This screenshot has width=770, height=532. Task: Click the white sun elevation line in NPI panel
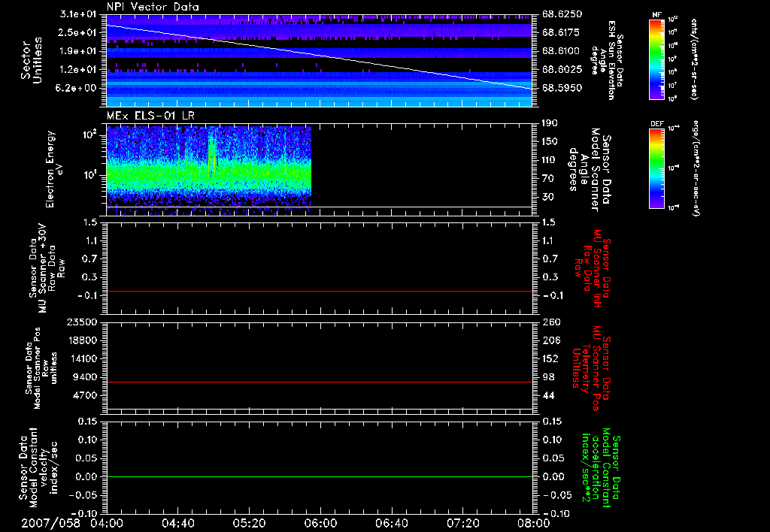(319, 56)
